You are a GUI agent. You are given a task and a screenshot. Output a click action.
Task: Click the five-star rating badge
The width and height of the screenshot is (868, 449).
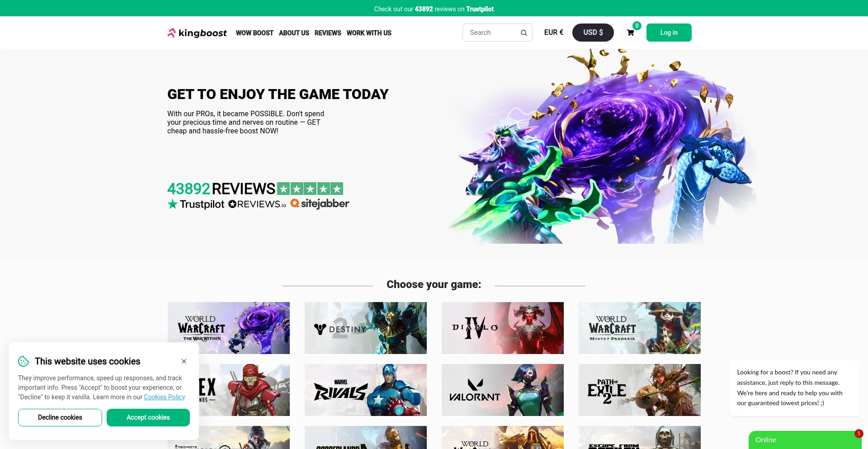[x=310, y=189]
